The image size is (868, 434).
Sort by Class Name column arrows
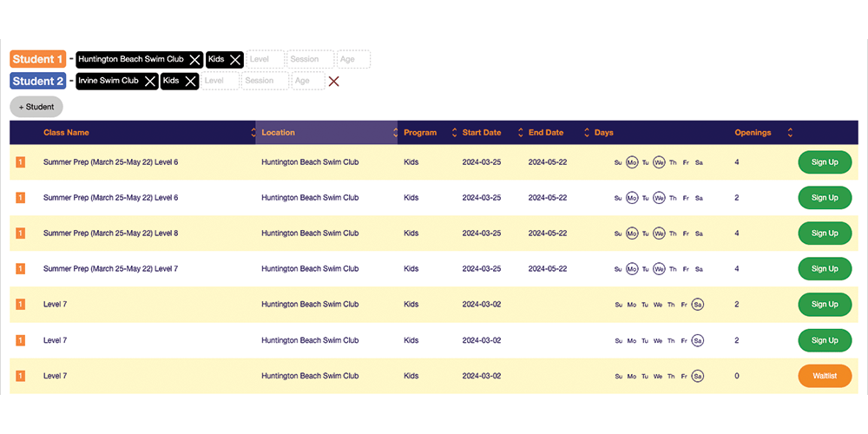(x=253, y=133)
